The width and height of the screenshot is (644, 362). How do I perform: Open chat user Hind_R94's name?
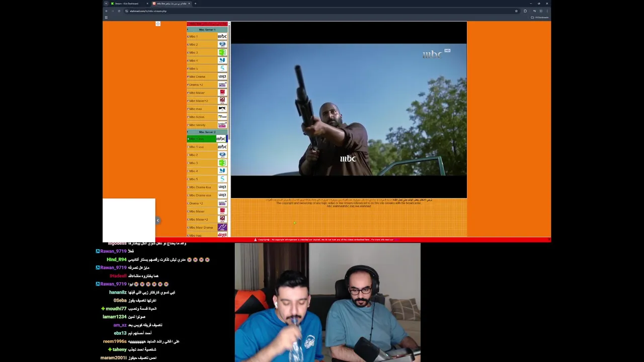116,259
